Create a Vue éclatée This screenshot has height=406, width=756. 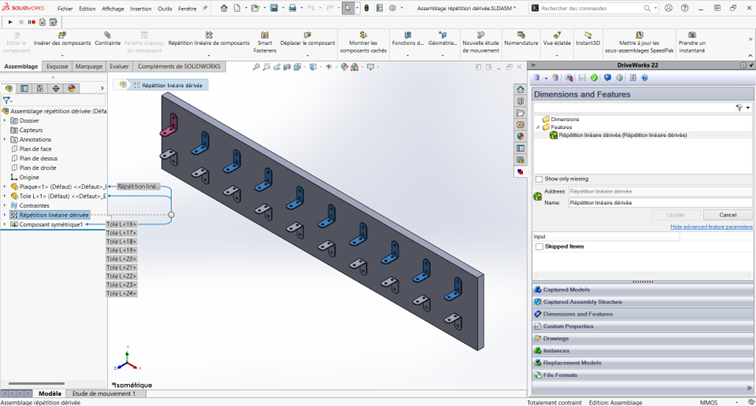[557, 39]
